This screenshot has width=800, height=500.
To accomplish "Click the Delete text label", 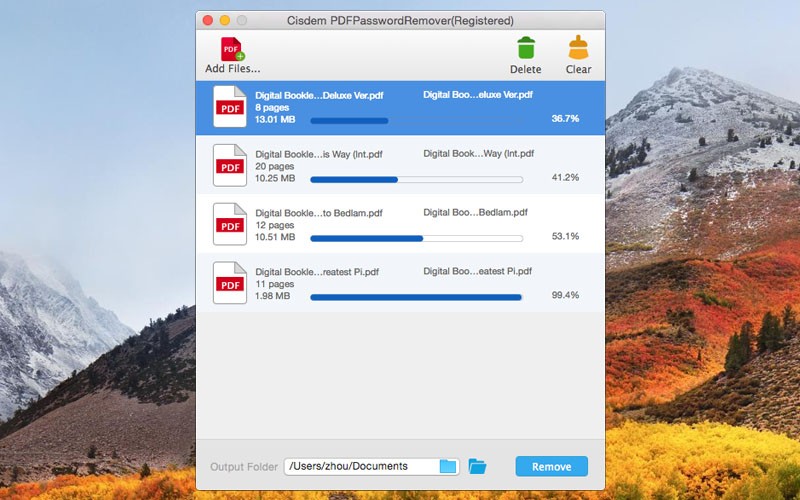I will 526,69.
